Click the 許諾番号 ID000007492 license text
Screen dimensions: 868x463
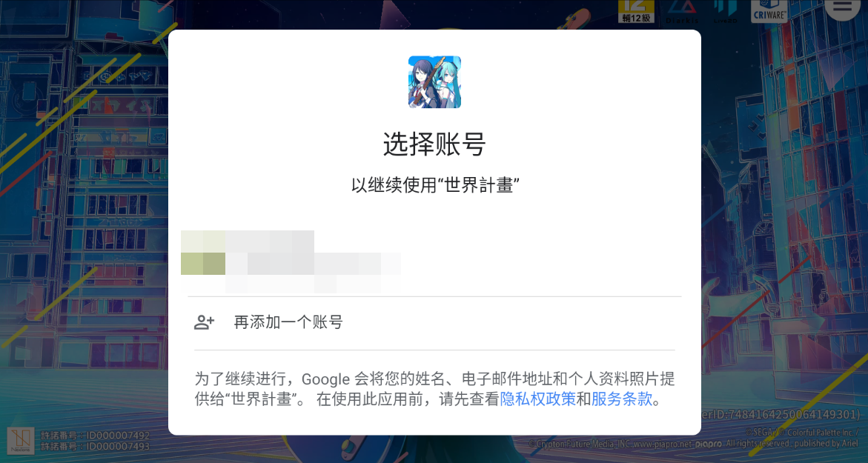pos(95,436)
